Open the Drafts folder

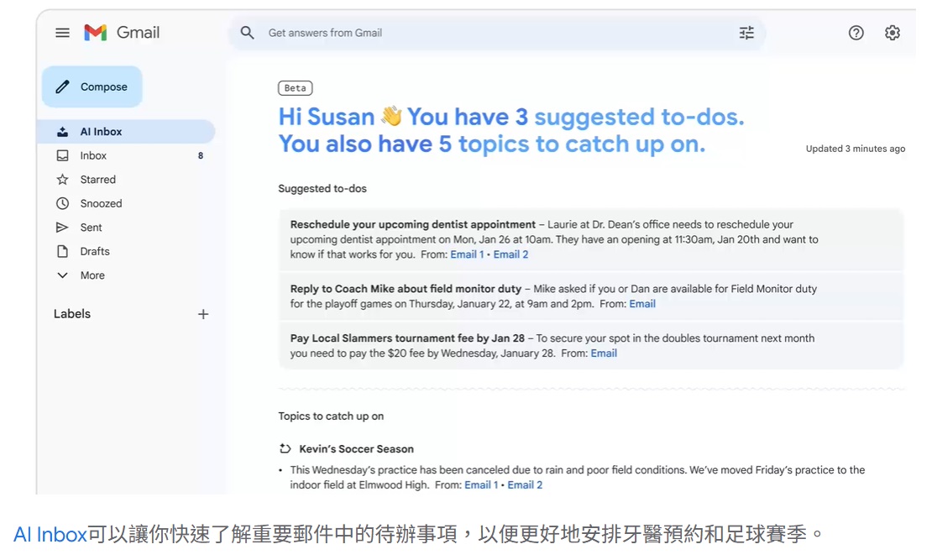pos(95,251)
